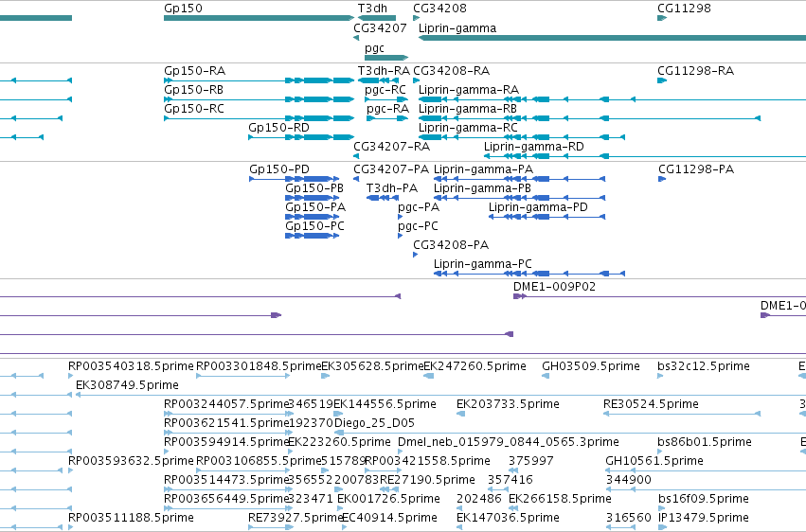
Task: Select protein Gp150-PB
Action: [x=312, y=198]
